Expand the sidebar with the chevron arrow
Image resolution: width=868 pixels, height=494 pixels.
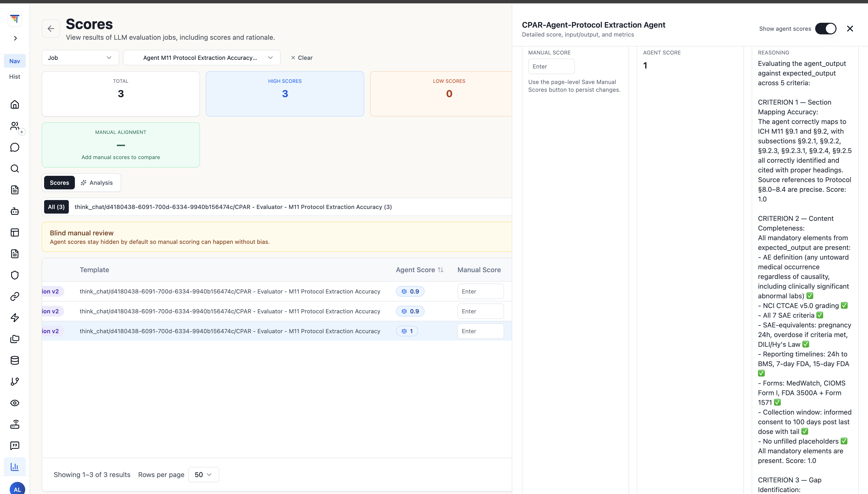15,38
